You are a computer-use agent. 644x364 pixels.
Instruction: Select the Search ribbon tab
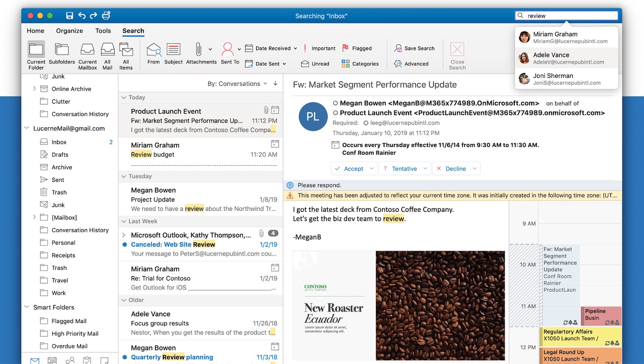(x=133, y=31)
